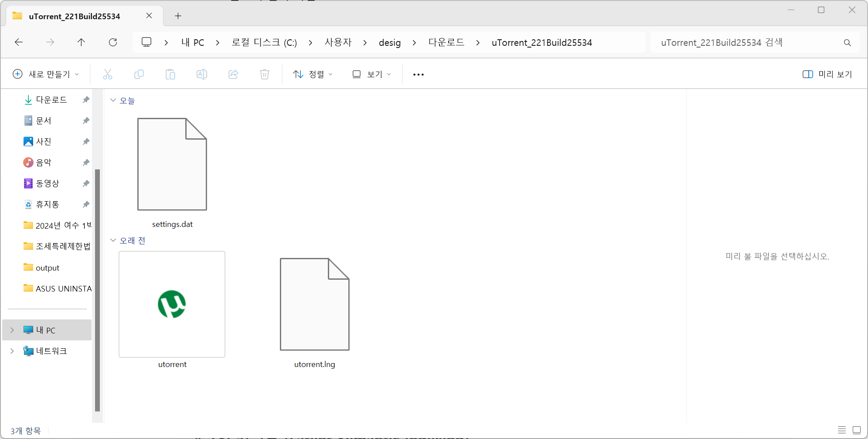Open the 새로 만들기 dropdown
Image resolution: width=868 pixels, height=439 pixels.
(x=46, y=74)
